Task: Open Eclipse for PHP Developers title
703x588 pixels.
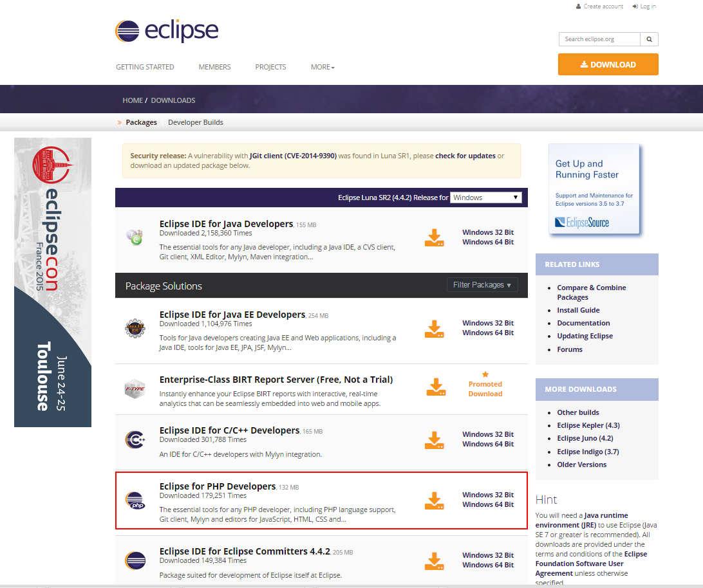Action: (x=218, y=486)
